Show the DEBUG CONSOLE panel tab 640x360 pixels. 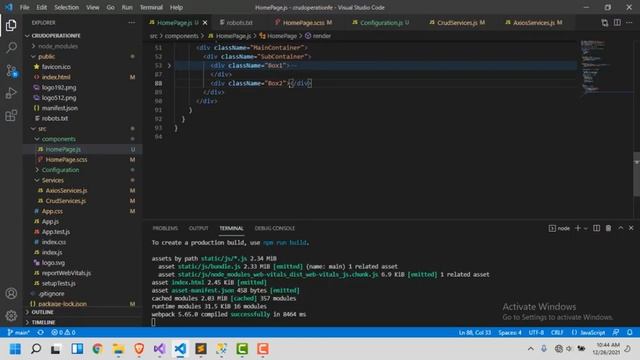click(275, 229)
